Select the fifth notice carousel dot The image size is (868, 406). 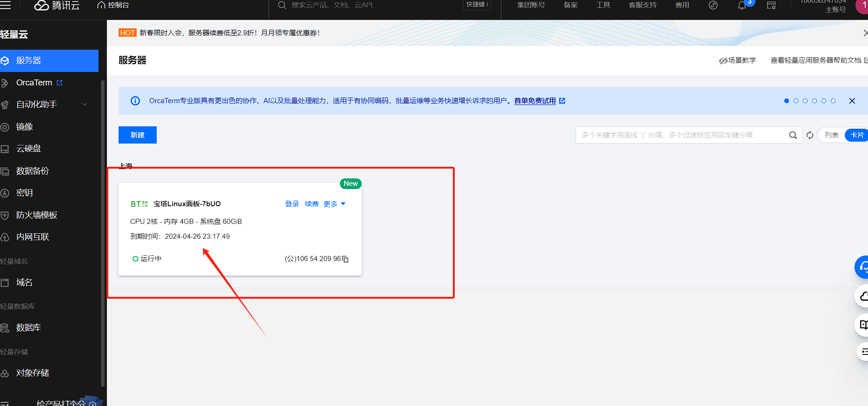tap(824, 101)
